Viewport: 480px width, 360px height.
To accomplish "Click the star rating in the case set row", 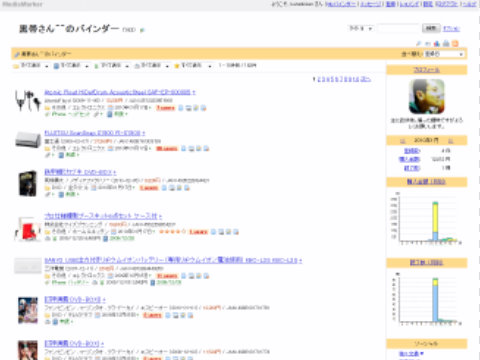I will coord(172,231).
